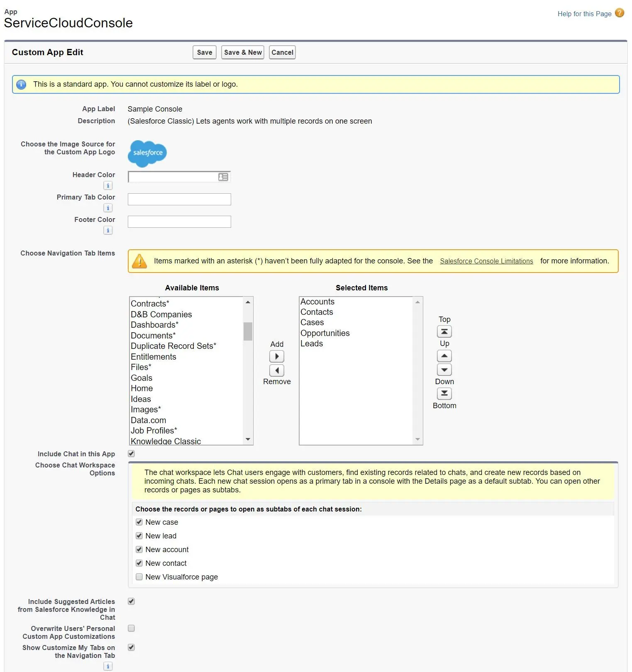Image resolution: width=632 pixels, height=672 pixels.
Task: Move selected item to Bottom
Action: tap(444, 393)
